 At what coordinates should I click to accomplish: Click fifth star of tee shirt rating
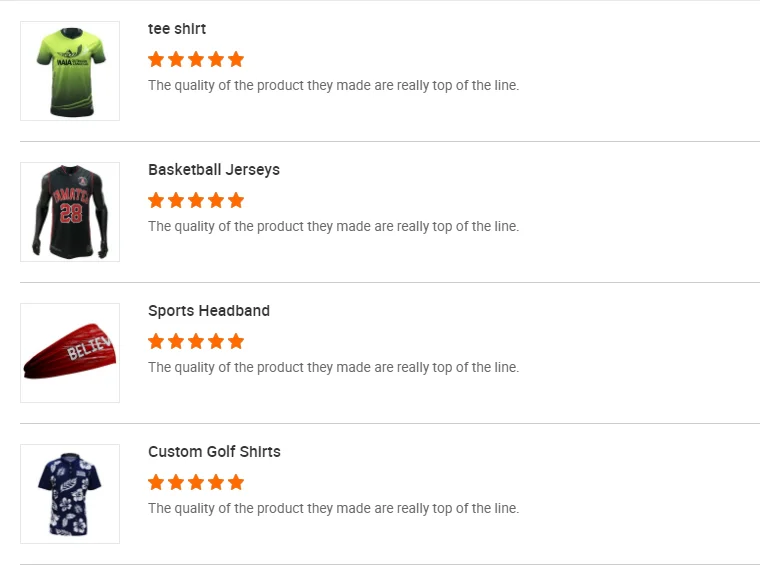pos(236,59)
